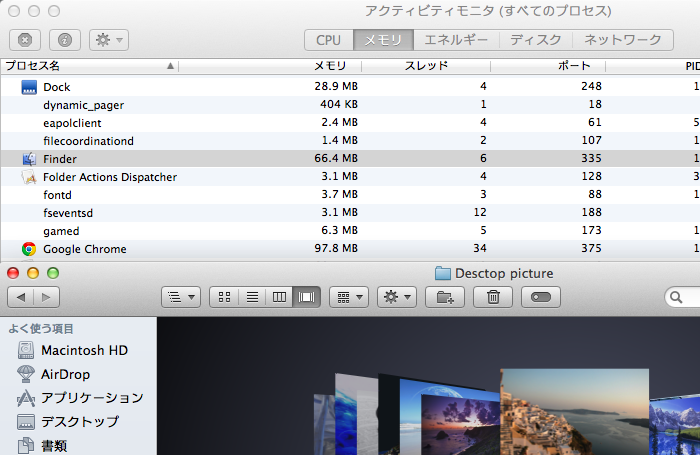
Task: Open the Finder gear action menu
Action: (396, 297)
